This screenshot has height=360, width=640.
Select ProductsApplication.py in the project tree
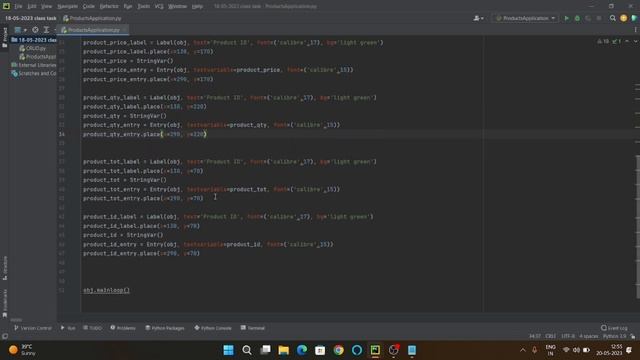pos(38,57)
